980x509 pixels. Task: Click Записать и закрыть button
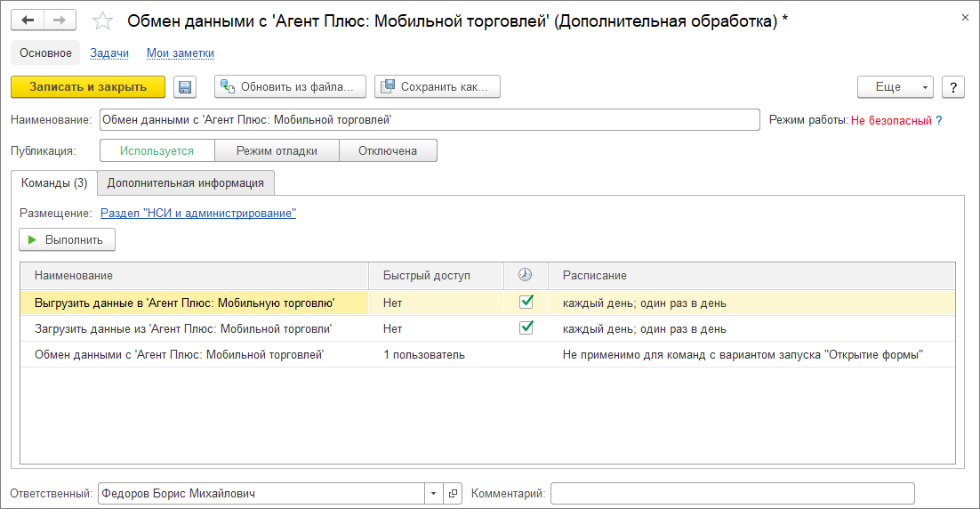pyautogui.click(x=88, y=87)
